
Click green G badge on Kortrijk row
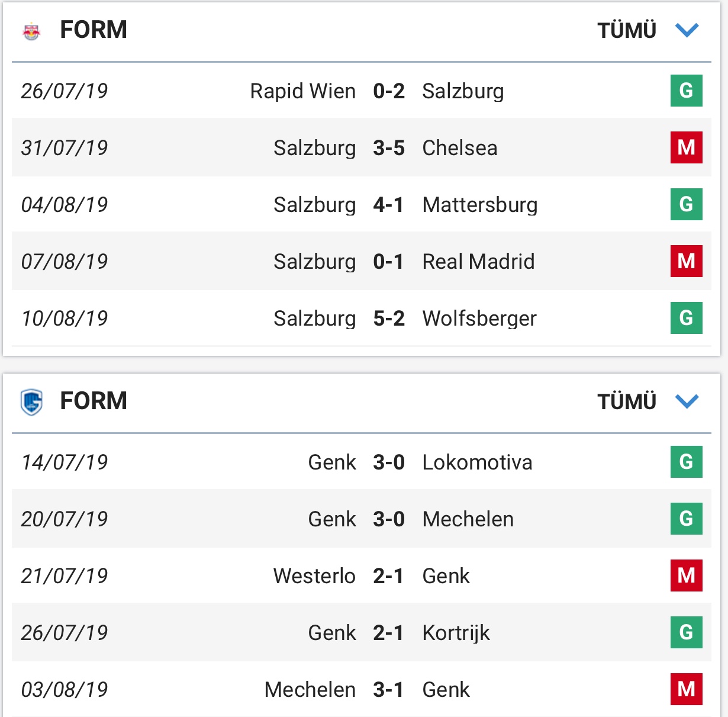point(686,632)
